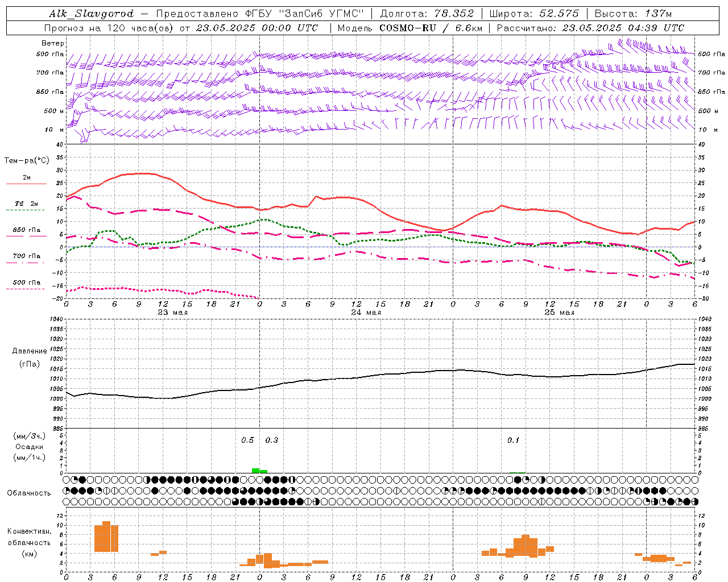Click the "Ветер" wind panel label
This screenshot has height=582, width=728.
click(x=53, y=43)
